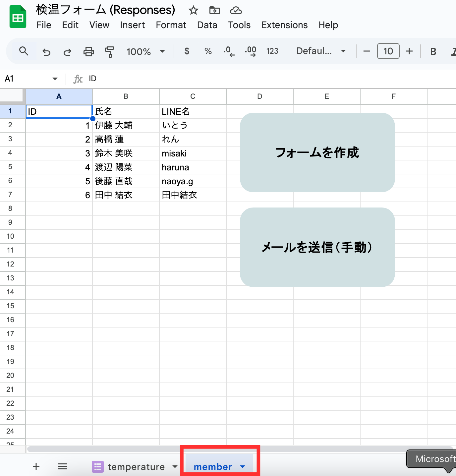Toggle bold formatting
Image resolution: width=456 pixels, height=476 pixels.
click(433, 51)
